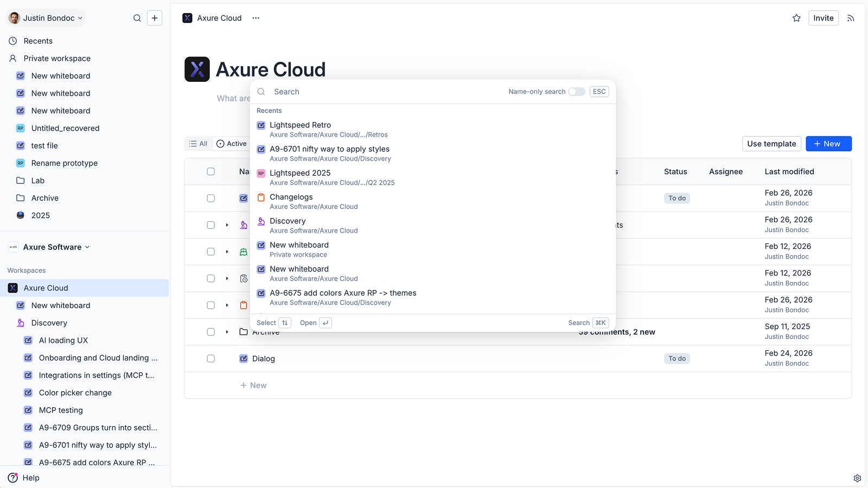The width and height of the screenshot is (868, 488).
Task: Click into the Search input field
Action: click(380, 91)
